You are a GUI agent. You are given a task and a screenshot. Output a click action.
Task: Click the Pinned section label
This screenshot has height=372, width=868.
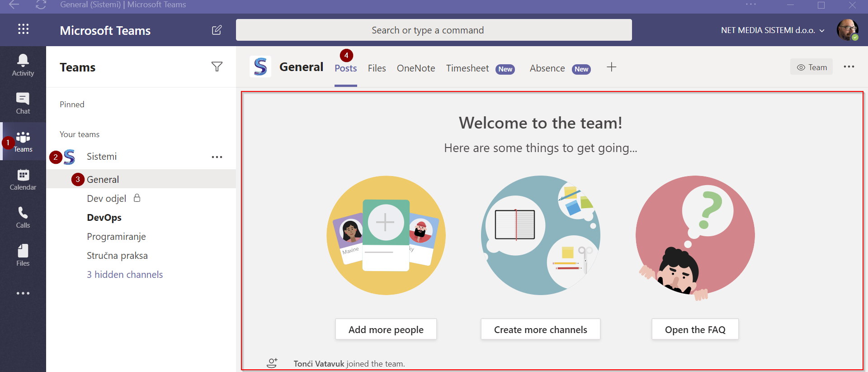pos(72,105)
